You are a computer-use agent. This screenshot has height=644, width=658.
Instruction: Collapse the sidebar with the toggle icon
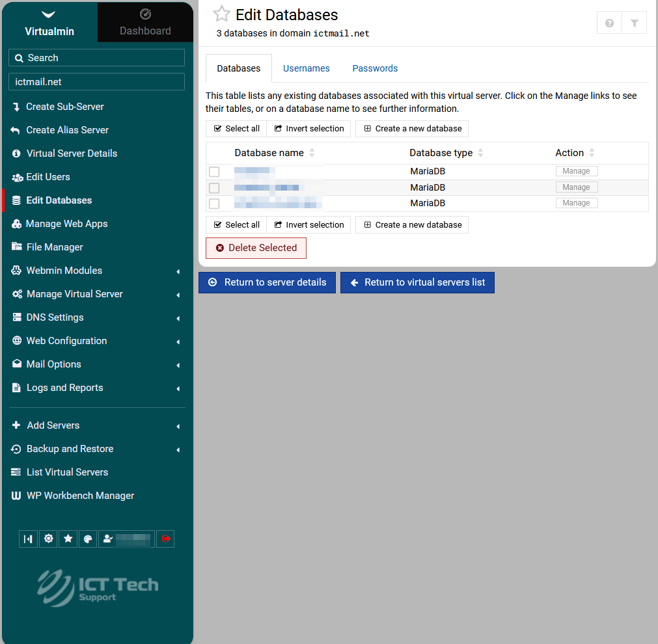coord(28,539)
